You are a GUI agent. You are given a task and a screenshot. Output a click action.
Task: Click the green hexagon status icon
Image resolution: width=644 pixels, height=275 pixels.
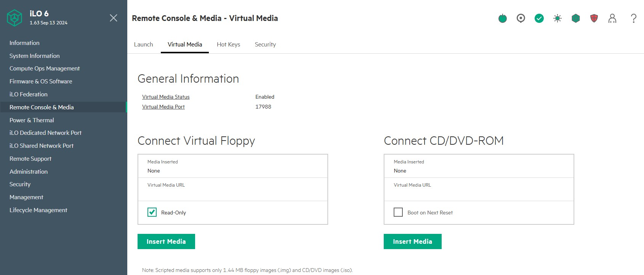[x=576, y=18]
